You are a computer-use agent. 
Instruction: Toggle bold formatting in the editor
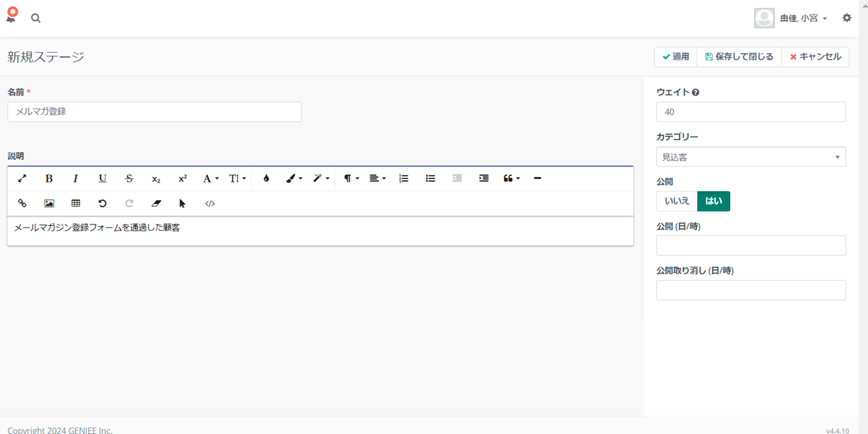(49, 178)
